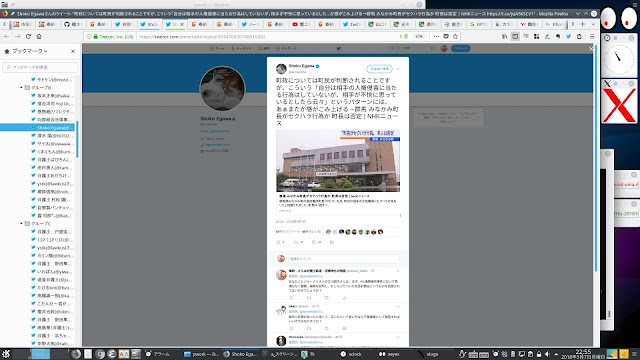640x360 pixels.
Task: Follow Shoko Egawa with the follow button
Action: pos(379,69)
